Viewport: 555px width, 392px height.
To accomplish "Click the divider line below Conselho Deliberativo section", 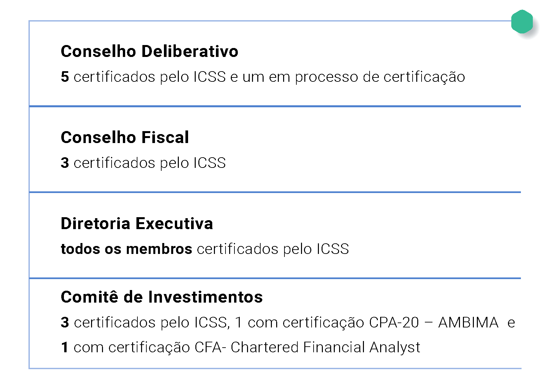I will click(275, 106).
